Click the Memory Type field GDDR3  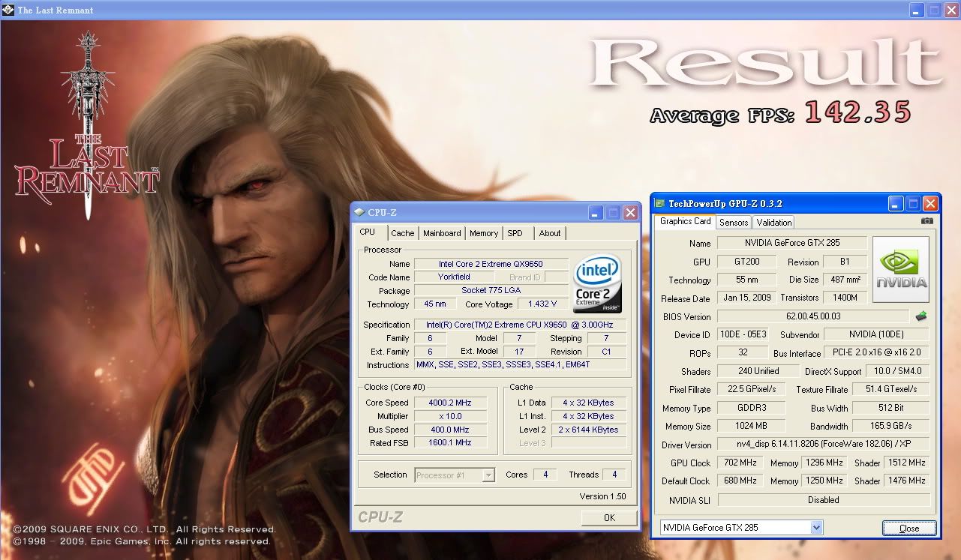[752, 408]
